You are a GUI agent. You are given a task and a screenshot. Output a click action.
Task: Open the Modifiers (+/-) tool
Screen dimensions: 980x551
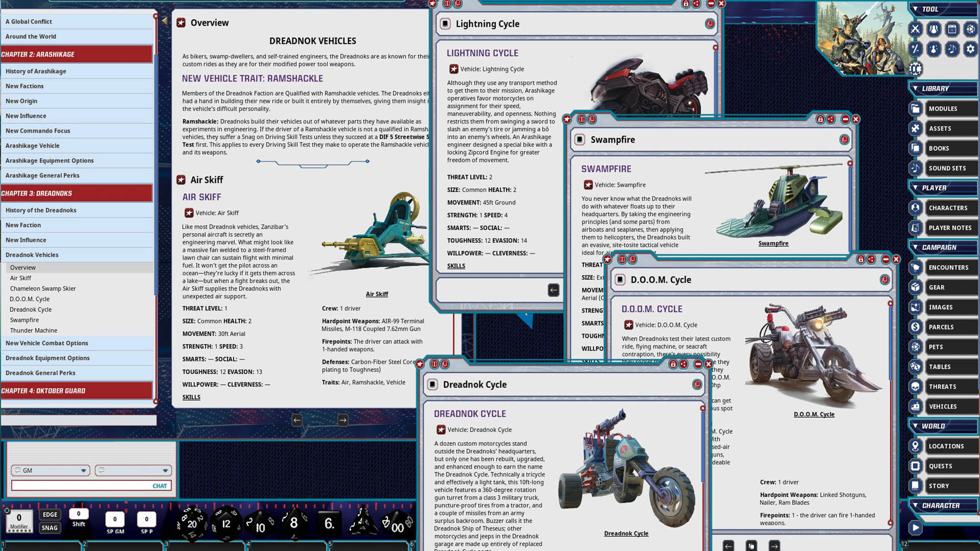[915, 49]
